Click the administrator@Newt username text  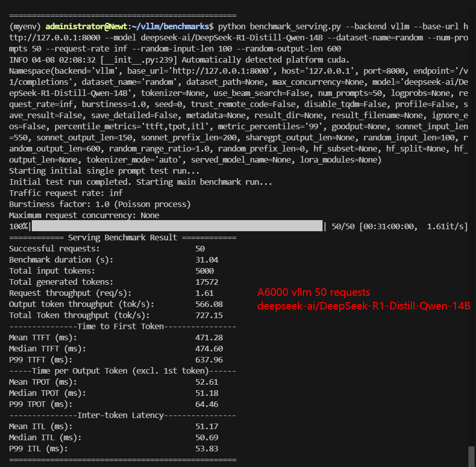click(x=86, y=27)
